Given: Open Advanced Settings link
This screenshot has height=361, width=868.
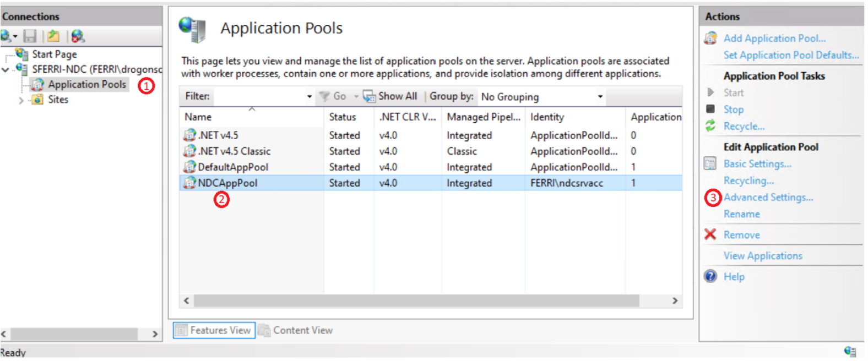Looking at the screenshot, I should tap(768, 197).
